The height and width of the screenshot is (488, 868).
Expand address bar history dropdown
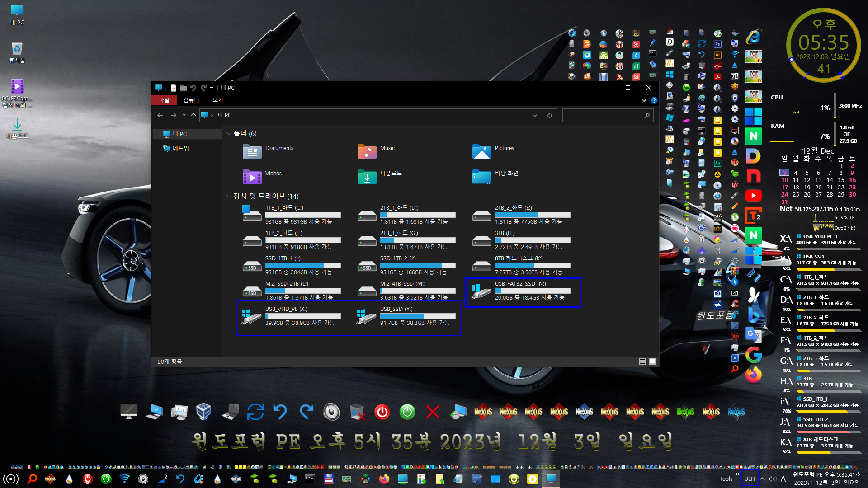[535, 115]
